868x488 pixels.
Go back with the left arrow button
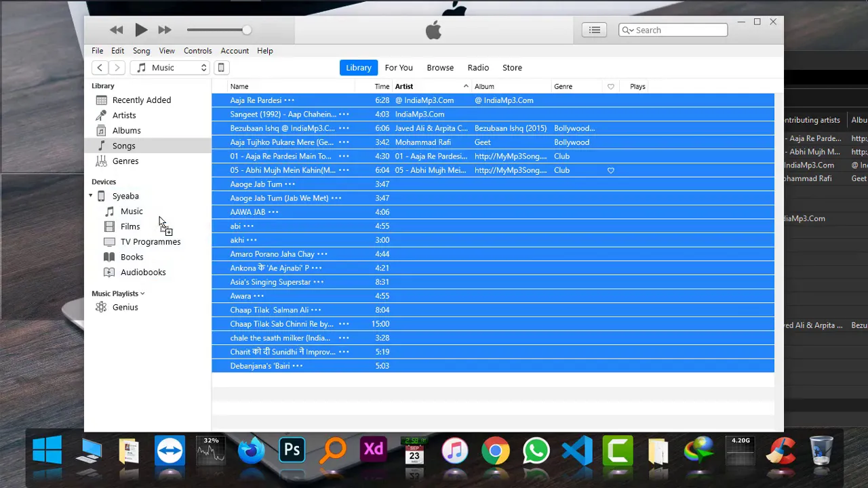pos(100,68)
